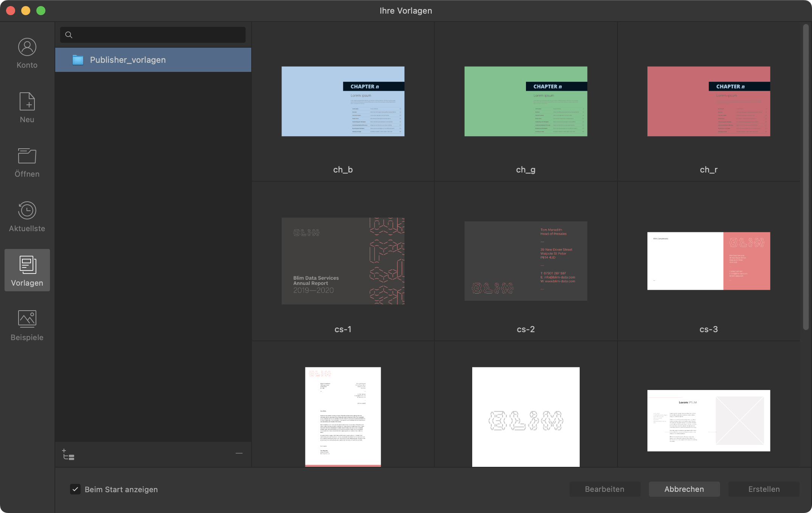Toggle Beim Start anzeigen checkbox
The height and width of the screenshot is (513, 812).
tap(75, 489)
